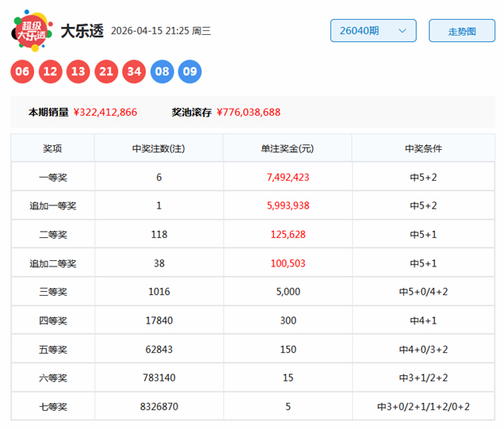Click the 7,492,423 first prize amount
This screenshot has width=504, height=429.
coord(288,178)
